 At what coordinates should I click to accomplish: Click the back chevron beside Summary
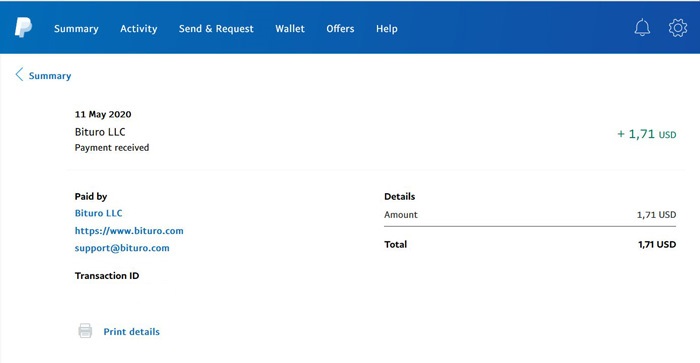coord(19,75)
